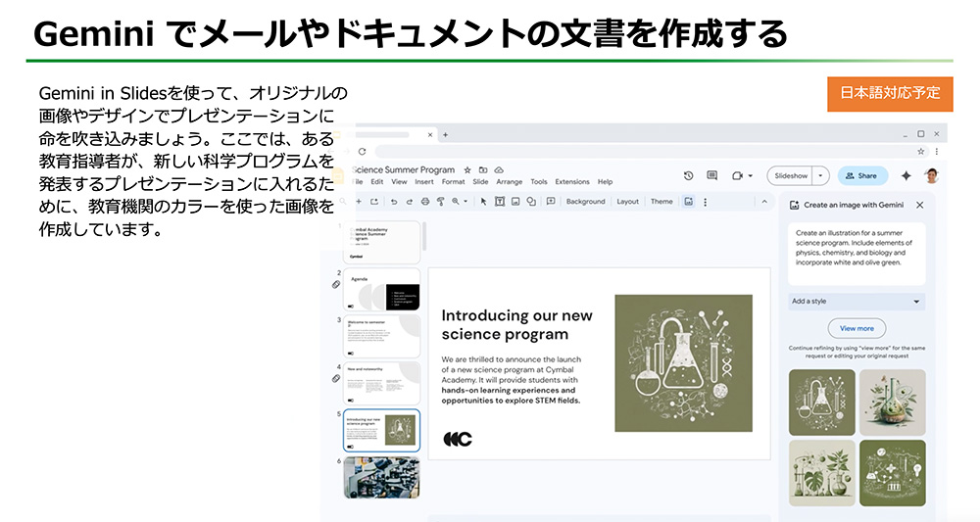Reload the page in browser
The image size is (980, 522).
362,151
